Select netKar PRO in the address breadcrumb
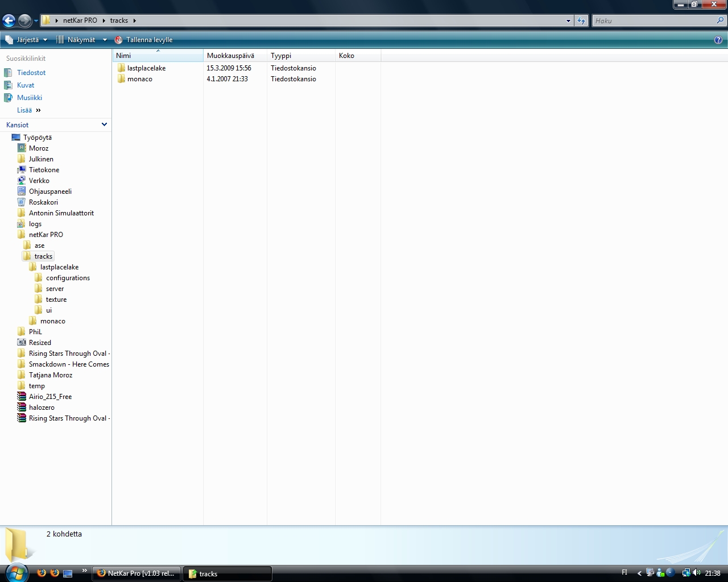The width and height of the screenshot is (728, 582). pos(80,20)
